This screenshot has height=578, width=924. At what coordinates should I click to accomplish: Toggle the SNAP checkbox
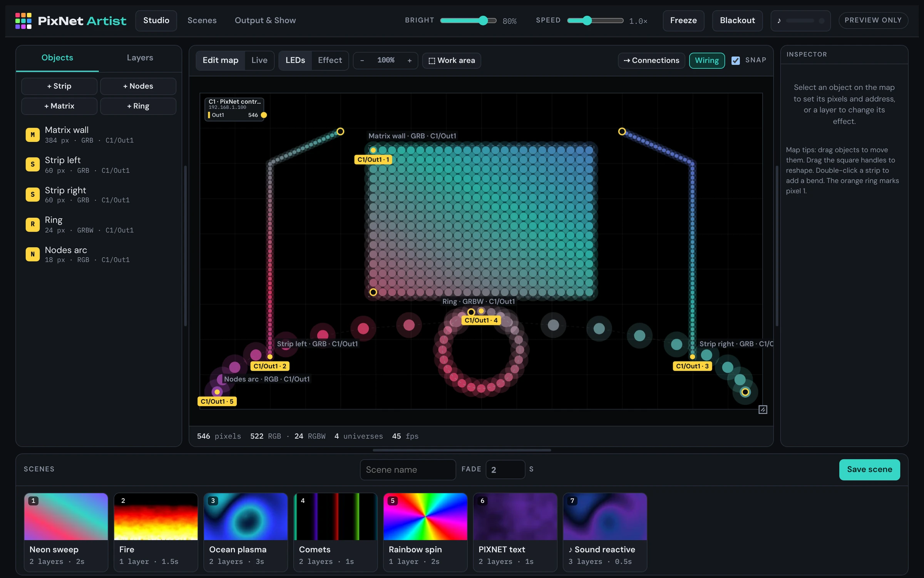coord(736,60)
